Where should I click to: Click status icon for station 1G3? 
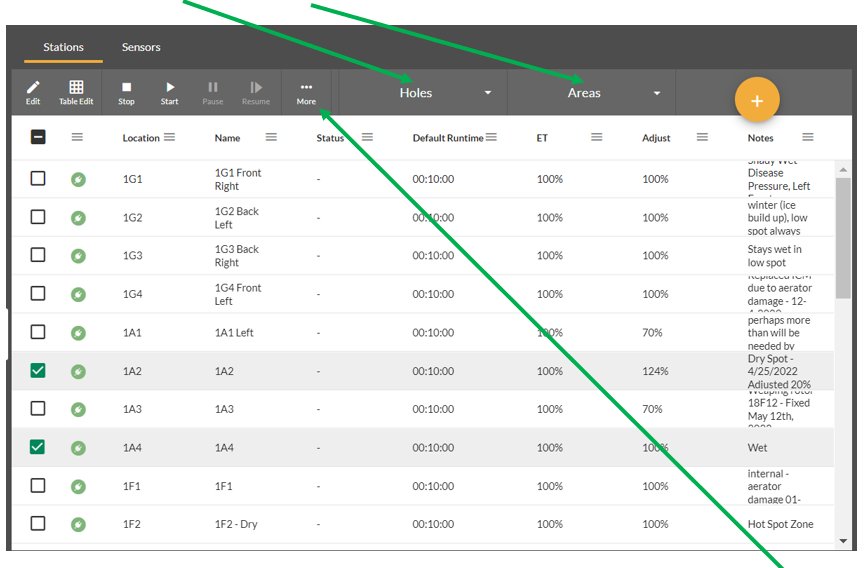[x=78, y=256]
